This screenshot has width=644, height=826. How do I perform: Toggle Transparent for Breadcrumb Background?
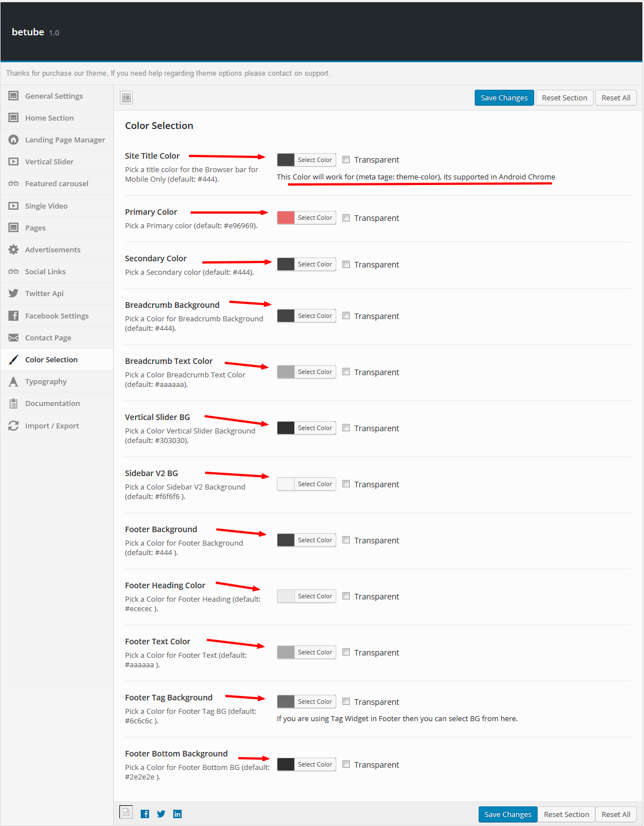point(346,316)
